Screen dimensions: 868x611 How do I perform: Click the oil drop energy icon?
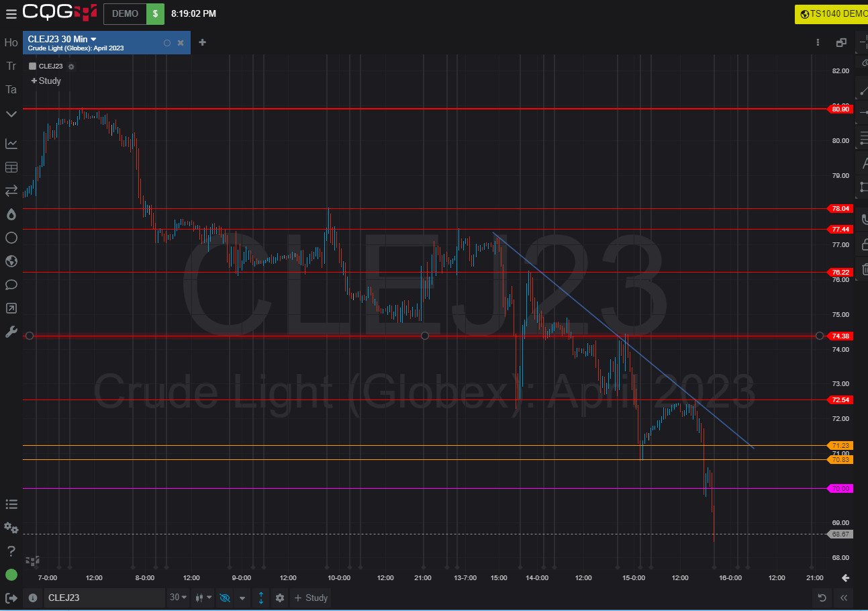11,214
